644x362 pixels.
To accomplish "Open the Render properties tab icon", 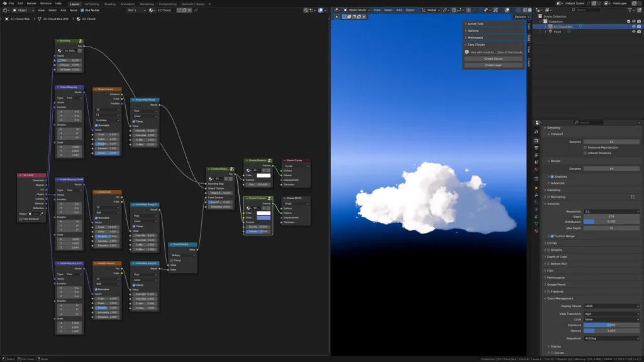I will [x=536, y=140].
